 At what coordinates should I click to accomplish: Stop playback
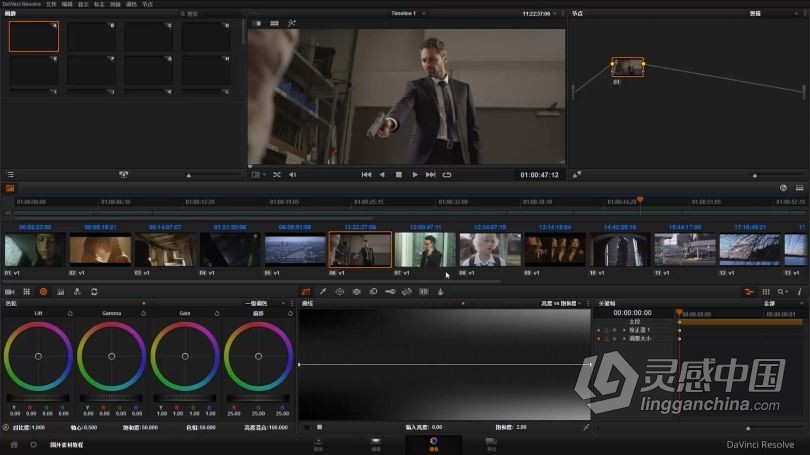click(x=399, y=175)
